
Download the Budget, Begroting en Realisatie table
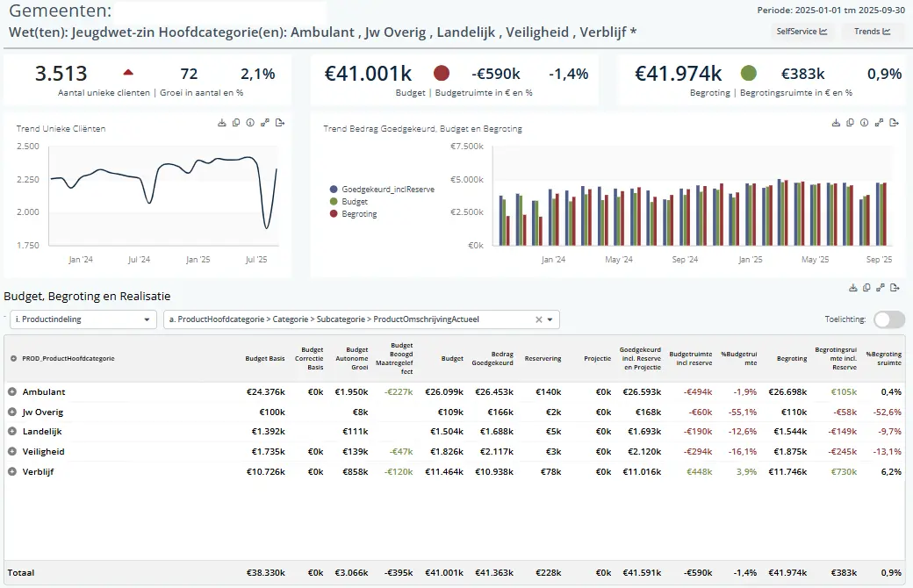pos(852,288)
